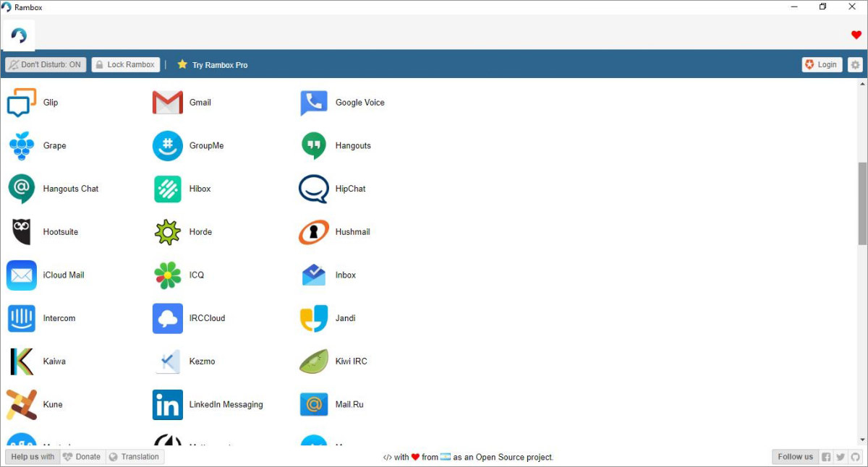The image size is (868, 467).
Task: Click the IRCCloud label
Action: tap(208, 318)
